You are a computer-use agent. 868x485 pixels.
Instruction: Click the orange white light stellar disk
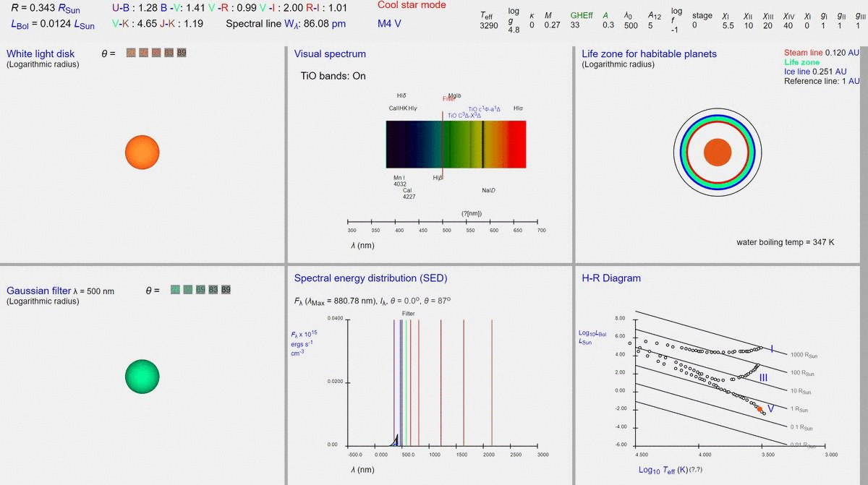tap(142, 152)
